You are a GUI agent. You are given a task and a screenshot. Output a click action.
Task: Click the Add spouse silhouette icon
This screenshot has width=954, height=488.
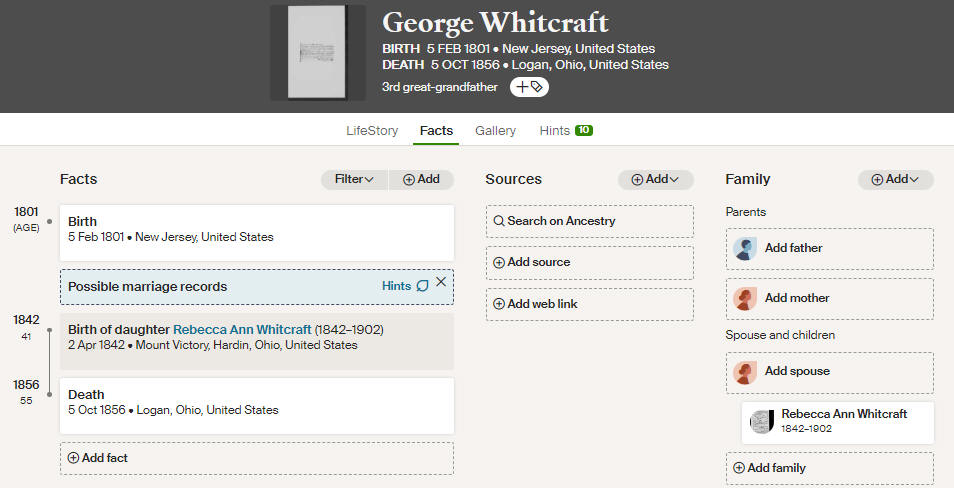tap(745, 372)
